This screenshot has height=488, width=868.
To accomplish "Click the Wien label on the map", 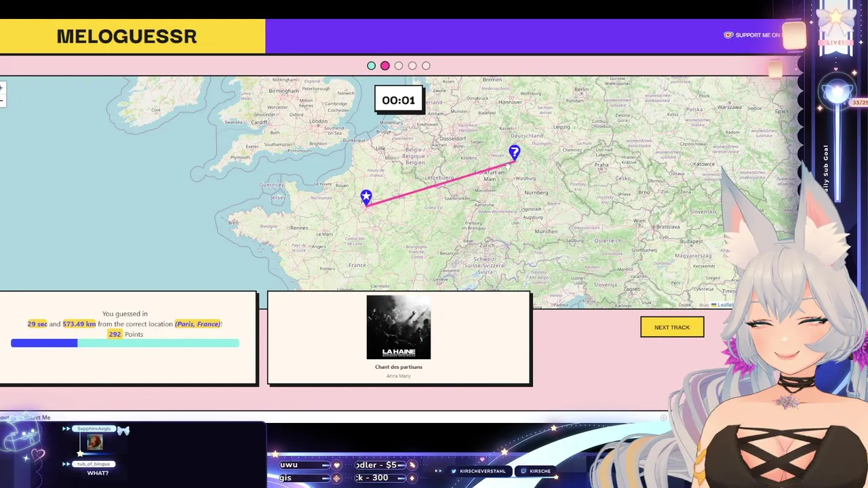I will [639, 220].
